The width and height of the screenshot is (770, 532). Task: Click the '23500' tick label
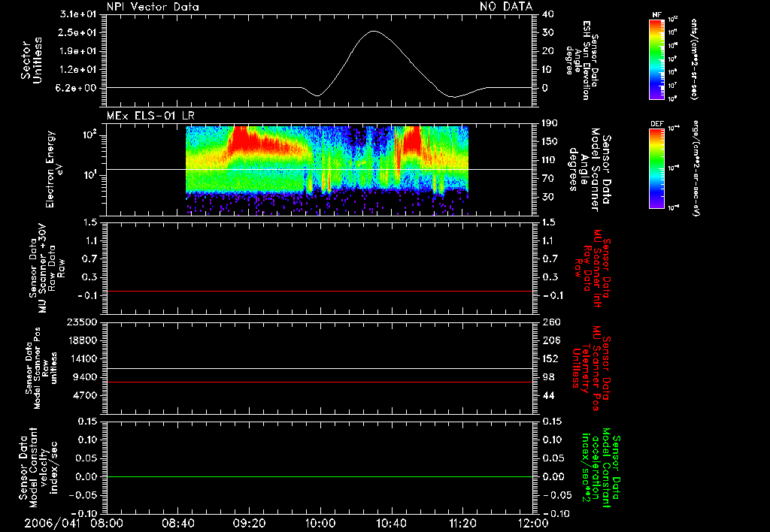click(81, 322)
